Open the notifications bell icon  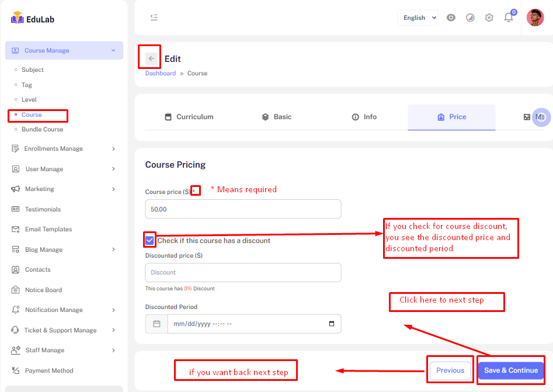[x=509, y=18]
